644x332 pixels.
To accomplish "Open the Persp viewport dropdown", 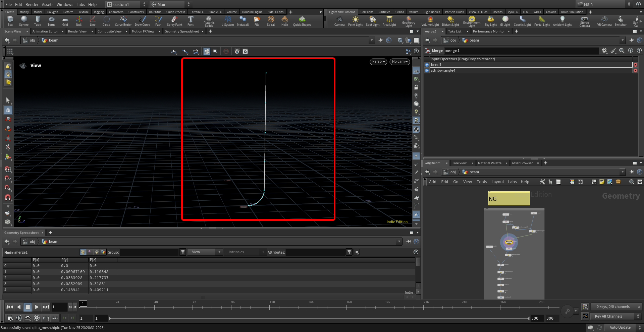I will pos(378,62).
